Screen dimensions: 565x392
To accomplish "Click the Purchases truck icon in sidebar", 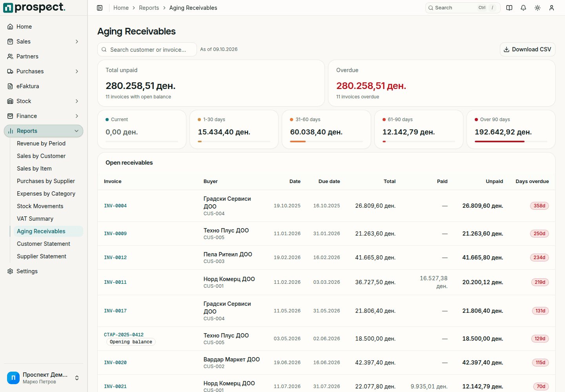I will coord(10,71).
